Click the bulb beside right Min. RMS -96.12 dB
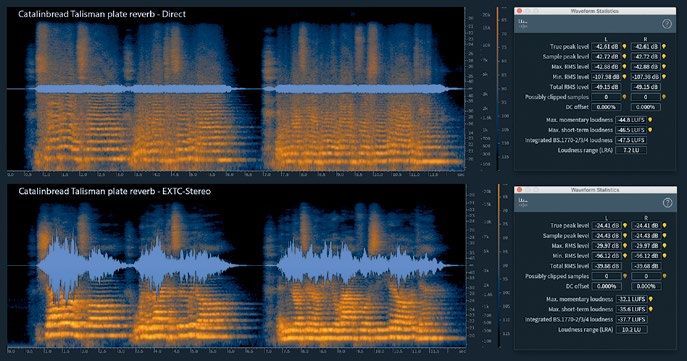 [665, 256]
